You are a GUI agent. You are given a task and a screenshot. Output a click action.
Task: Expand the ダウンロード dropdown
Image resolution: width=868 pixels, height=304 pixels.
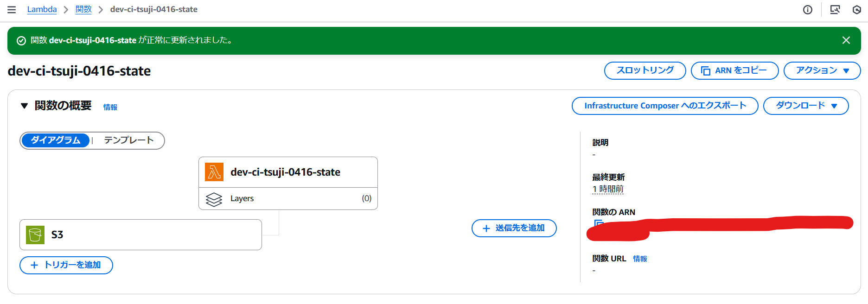[805, 106]
